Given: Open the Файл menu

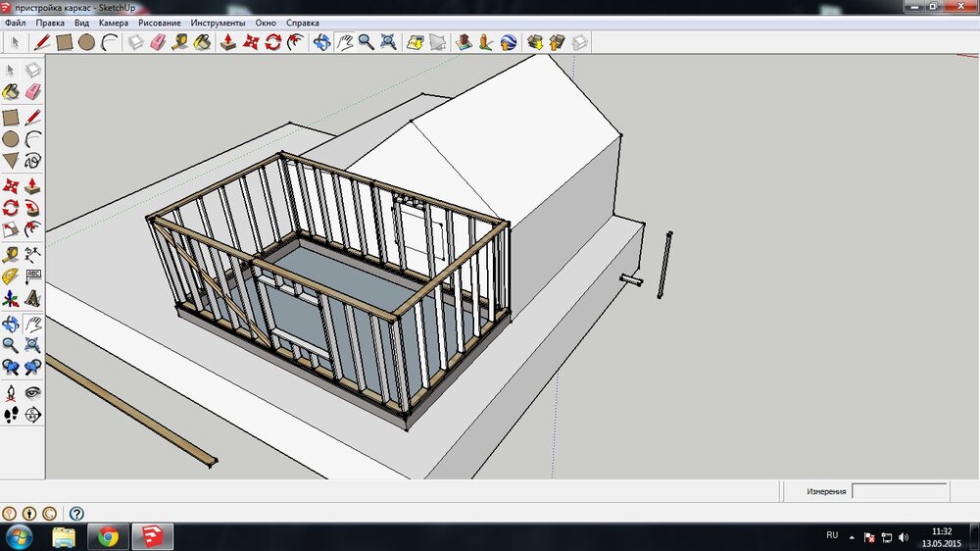Looking at the screenshot, I should 15,22.
